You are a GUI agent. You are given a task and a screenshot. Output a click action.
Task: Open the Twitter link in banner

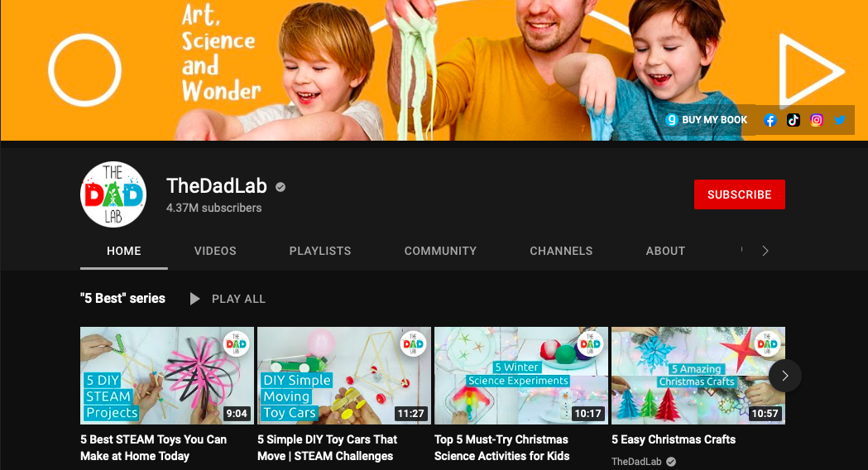[x=840, y=120]
